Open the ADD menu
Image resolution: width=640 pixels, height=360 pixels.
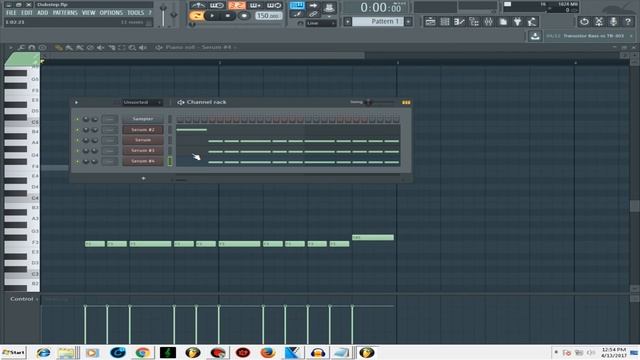[42, 13]
